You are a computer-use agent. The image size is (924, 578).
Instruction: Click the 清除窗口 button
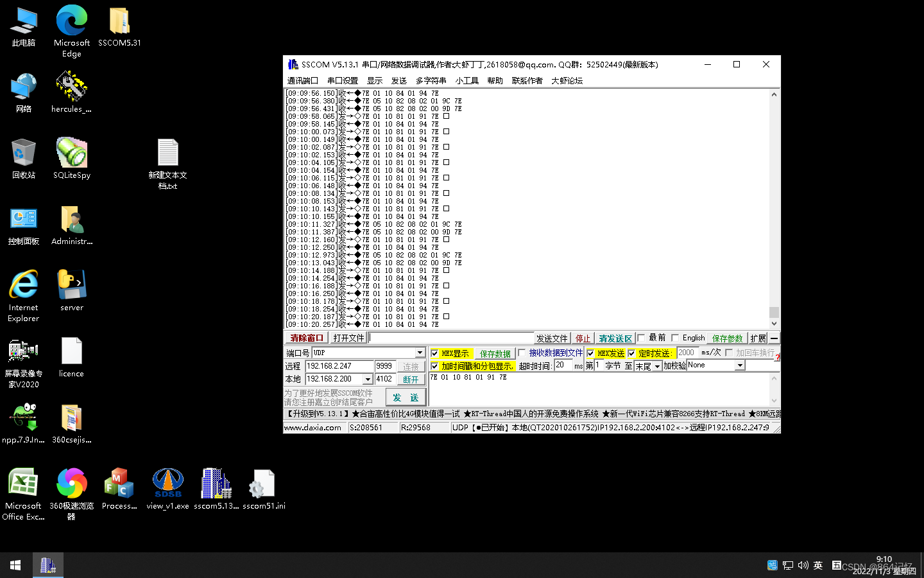307,338
